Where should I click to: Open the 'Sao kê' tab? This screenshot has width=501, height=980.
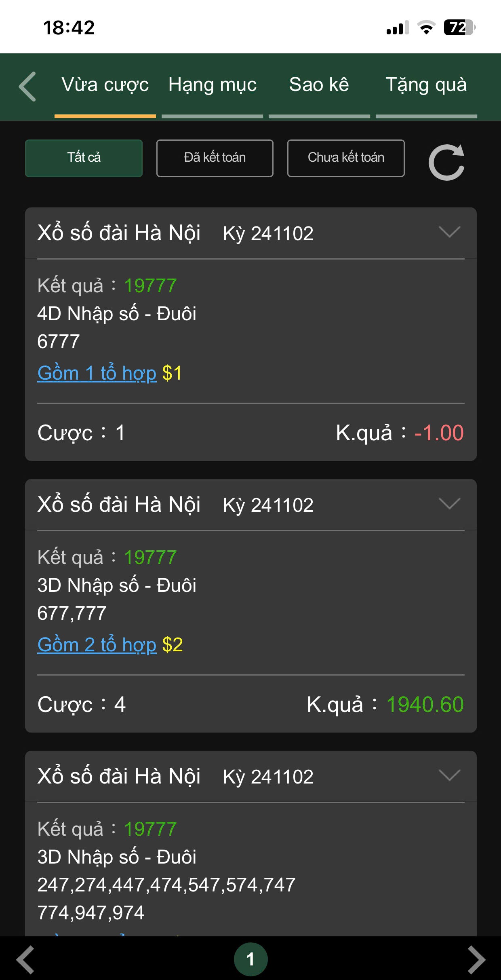point(319,85)
